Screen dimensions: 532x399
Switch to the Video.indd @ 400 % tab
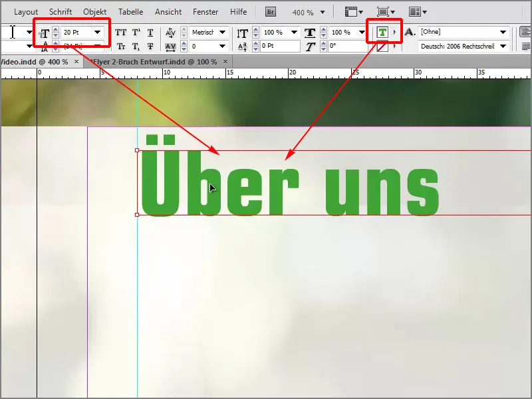tap(34, 62)
